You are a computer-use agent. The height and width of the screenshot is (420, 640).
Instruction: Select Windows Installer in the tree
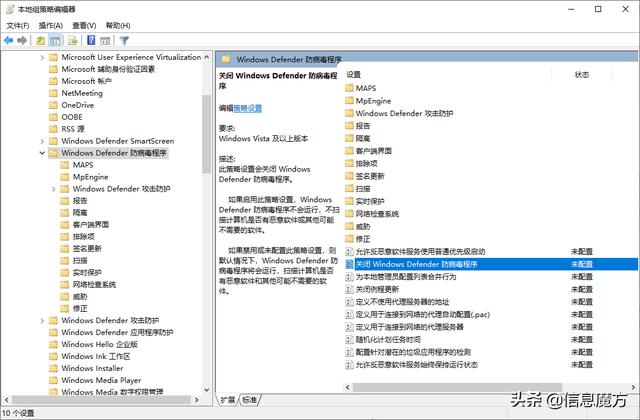pyautogui.click(x=92, y=368)
